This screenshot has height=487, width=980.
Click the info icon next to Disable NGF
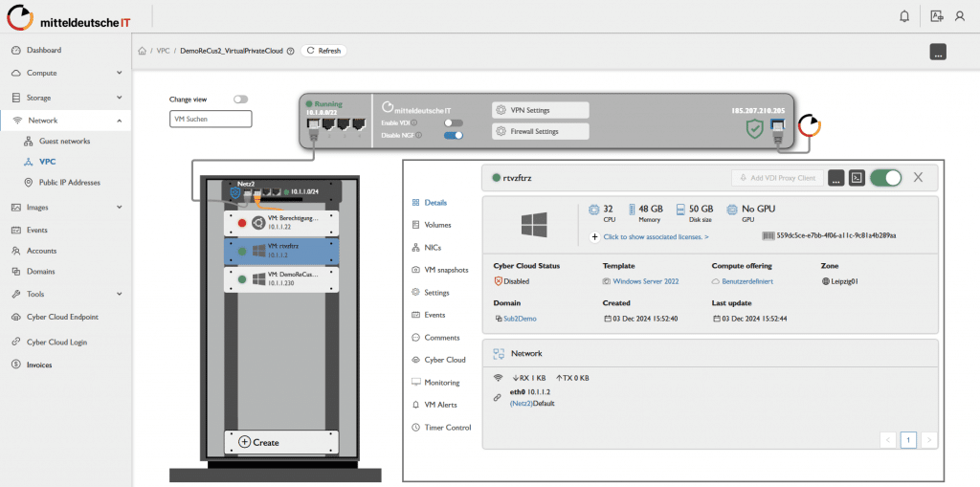point(419,134)
